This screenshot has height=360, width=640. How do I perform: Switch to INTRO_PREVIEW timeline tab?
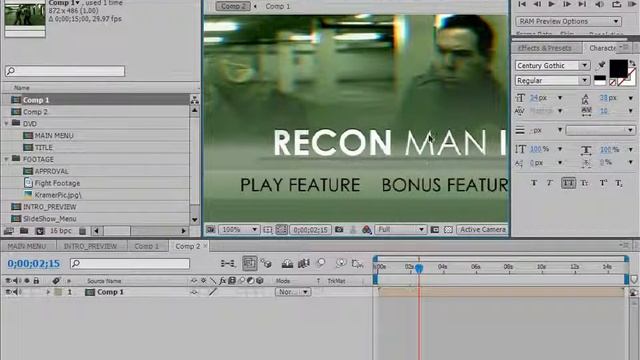pyautogui.click(x=90, y=246)
